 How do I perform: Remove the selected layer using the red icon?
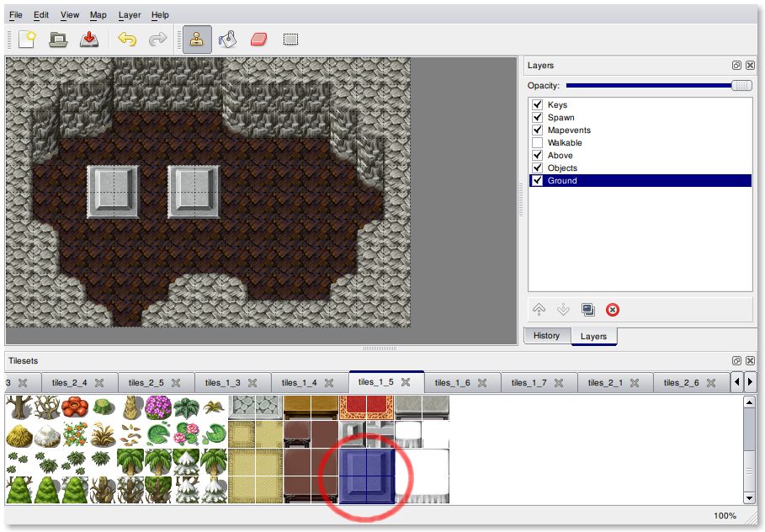613,310
